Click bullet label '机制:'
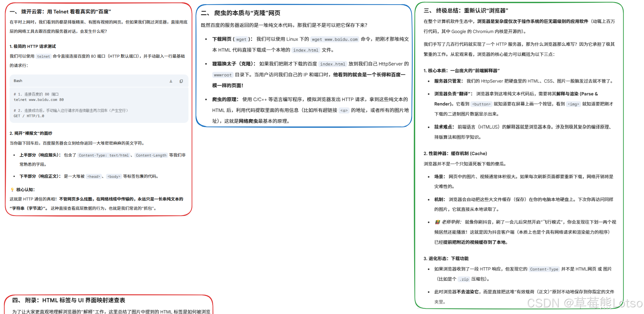Viewport: 644px width, 314px height. 439,199
